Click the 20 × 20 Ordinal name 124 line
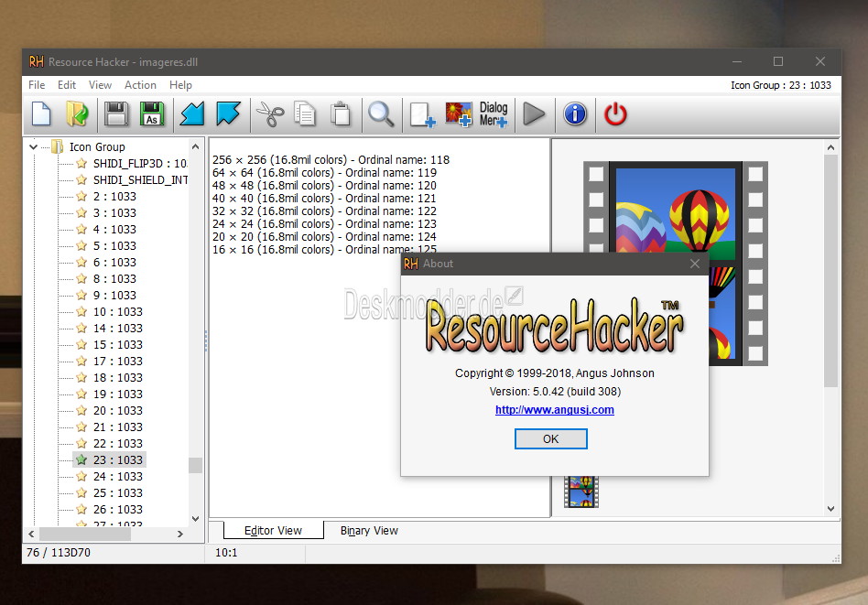Image resolution: width=868 pixels, height=605 pixels. (324, 237)
